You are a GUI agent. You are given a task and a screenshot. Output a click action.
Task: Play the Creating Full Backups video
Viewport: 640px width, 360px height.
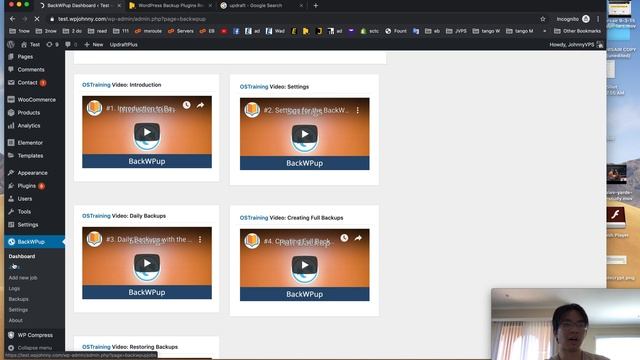click(304, 265)
